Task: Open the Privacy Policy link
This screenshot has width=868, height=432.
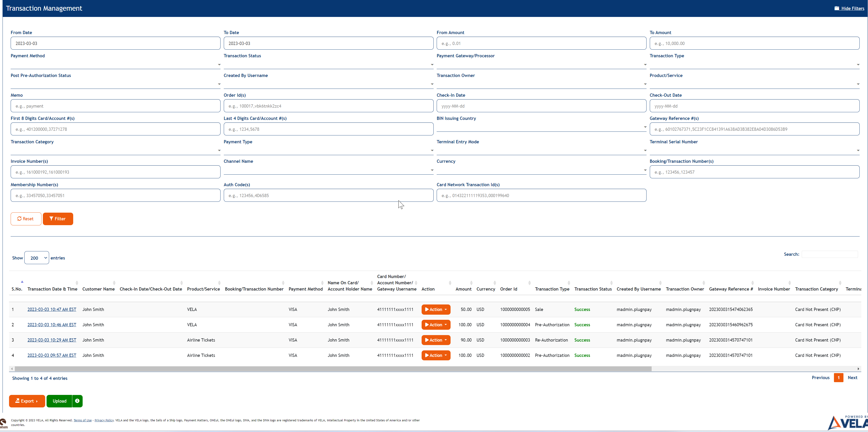Action: [104, 420]
